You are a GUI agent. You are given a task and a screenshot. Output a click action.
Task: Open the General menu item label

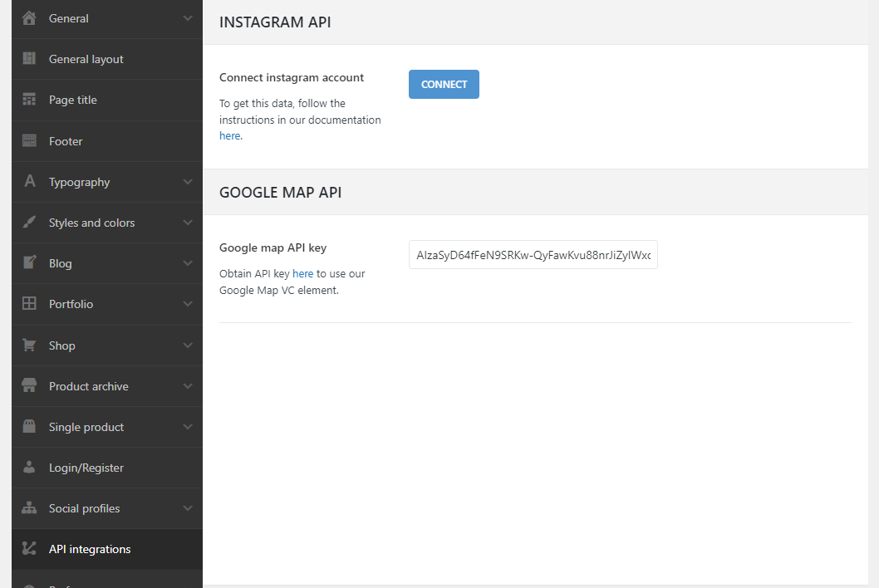pyautogui.click(x=68, y=18)
